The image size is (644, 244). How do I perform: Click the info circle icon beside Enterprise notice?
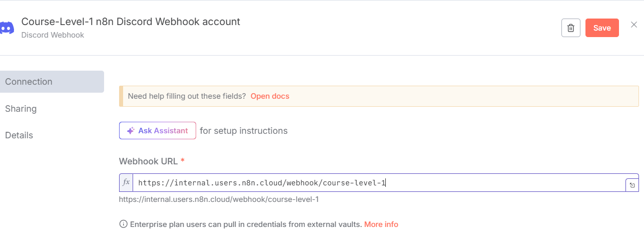(123, 224)
